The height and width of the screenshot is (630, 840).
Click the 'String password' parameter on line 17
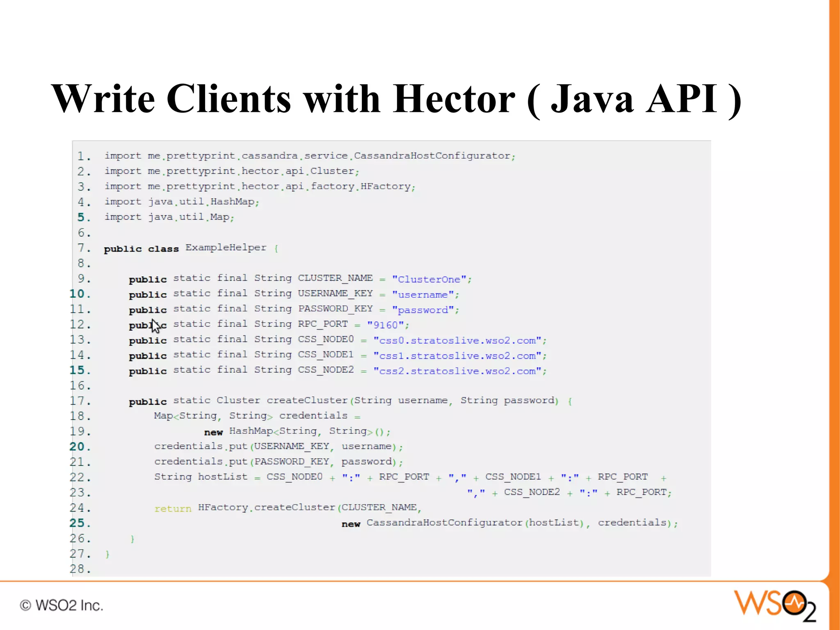point(507,400)
